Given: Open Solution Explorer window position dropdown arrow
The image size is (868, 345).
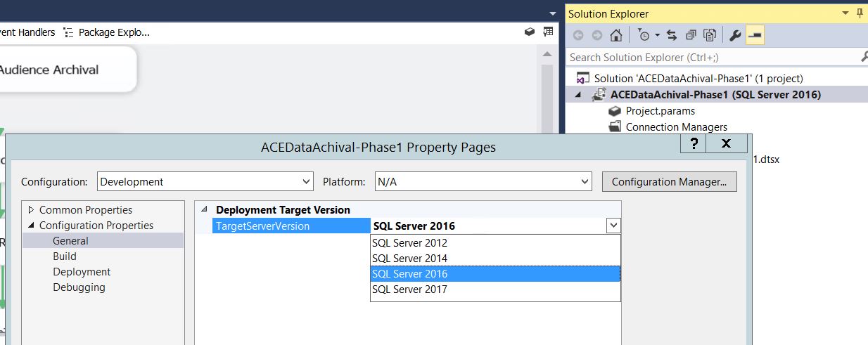Looking at the screenshot, I should point(845,13).
